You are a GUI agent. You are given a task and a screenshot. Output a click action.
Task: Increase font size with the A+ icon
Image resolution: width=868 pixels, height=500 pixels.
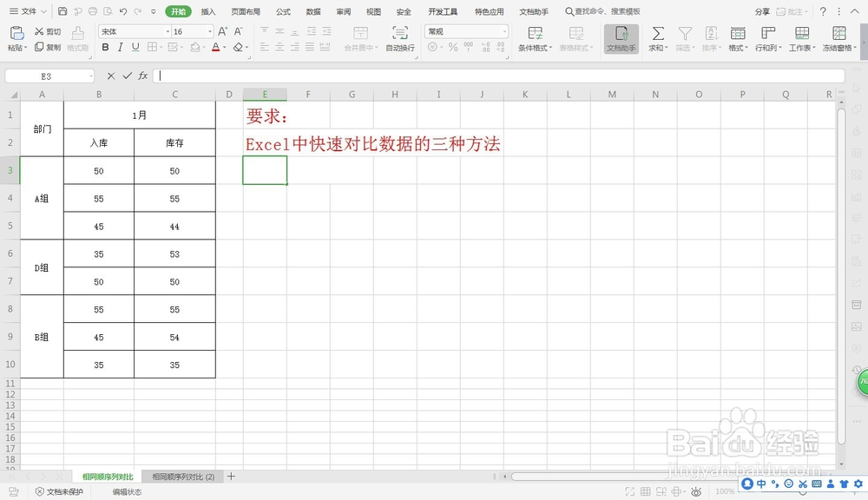pos(222,31)
